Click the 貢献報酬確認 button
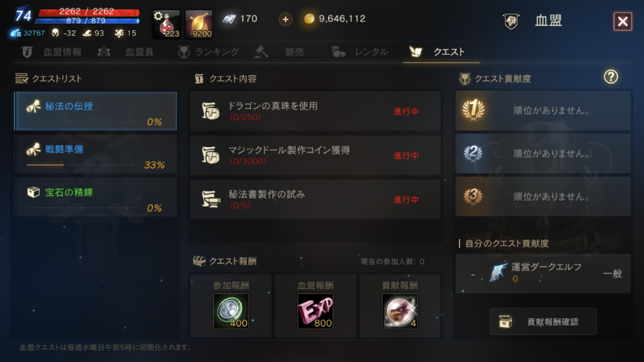 coord(543,322)
